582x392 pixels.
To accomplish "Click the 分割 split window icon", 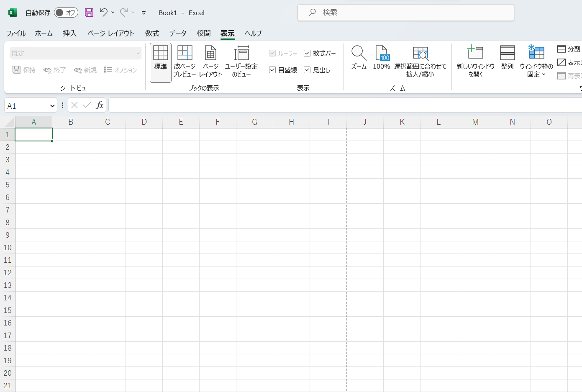I will (x=561, y=49).
